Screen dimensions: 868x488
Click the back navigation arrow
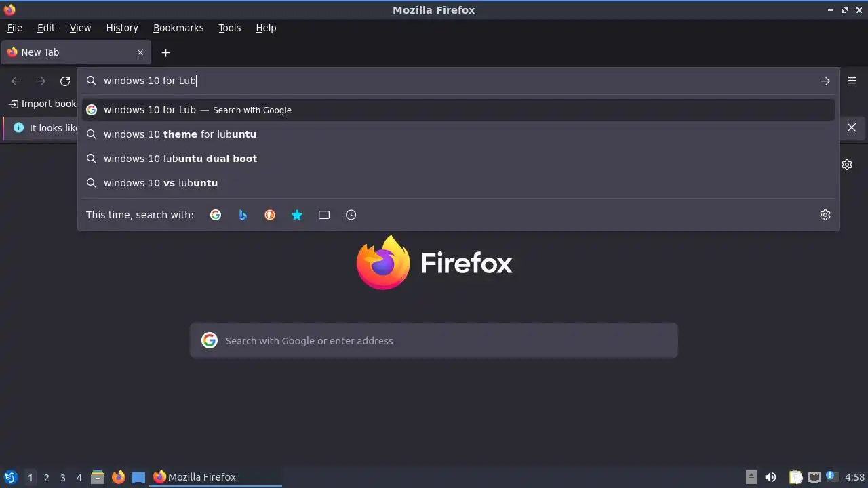coord(16,81)
